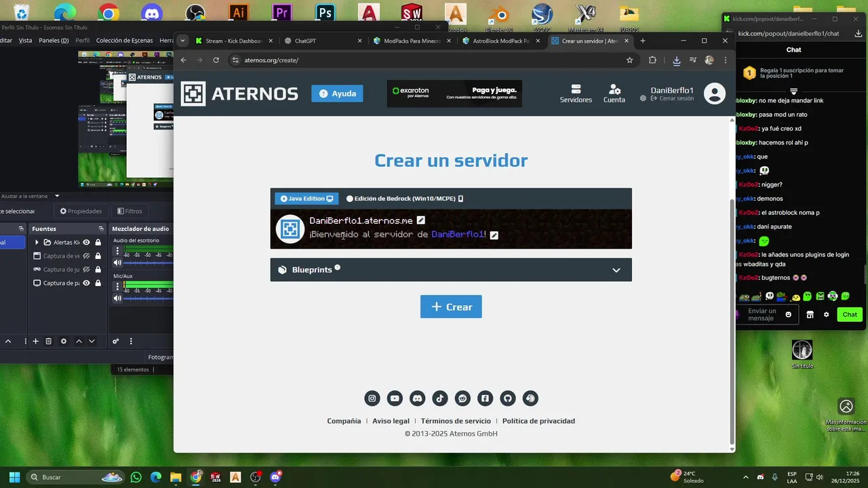Open Kick chat emoji picker

coord(788,314)
